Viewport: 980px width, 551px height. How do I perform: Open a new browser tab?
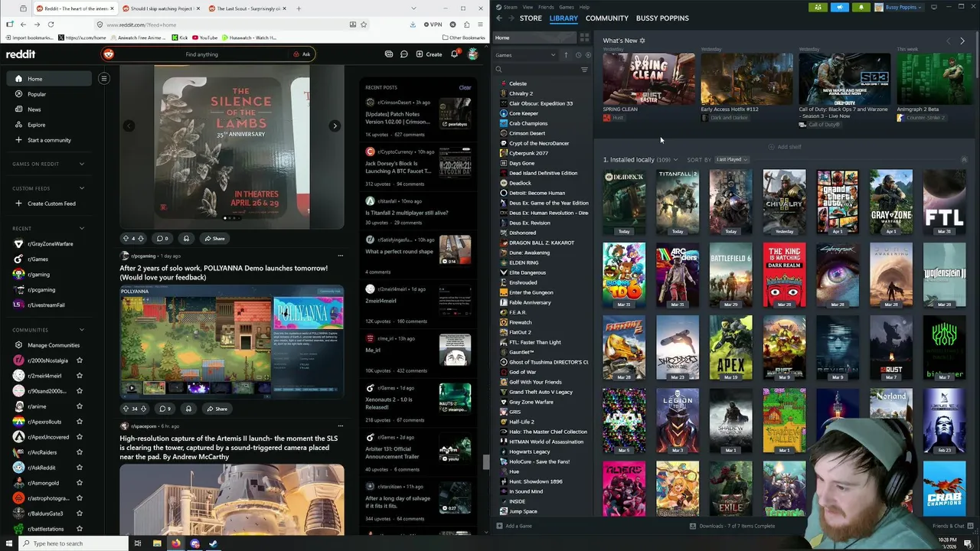tap(299, 8)
